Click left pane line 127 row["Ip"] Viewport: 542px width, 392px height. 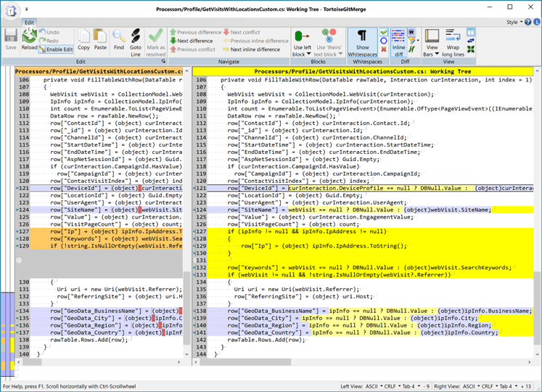pyautogui.click(x=107, y=232)
